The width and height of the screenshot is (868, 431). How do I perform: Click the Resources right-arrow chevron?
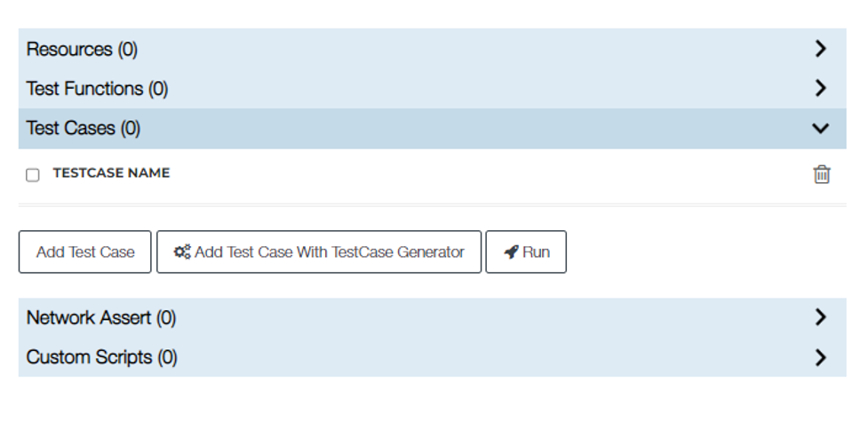point(821,49)
